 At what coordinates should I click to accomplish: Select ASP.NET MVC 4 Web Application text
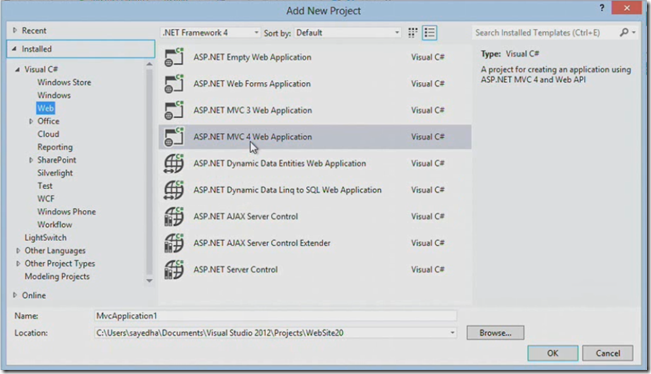coord(252,137)
